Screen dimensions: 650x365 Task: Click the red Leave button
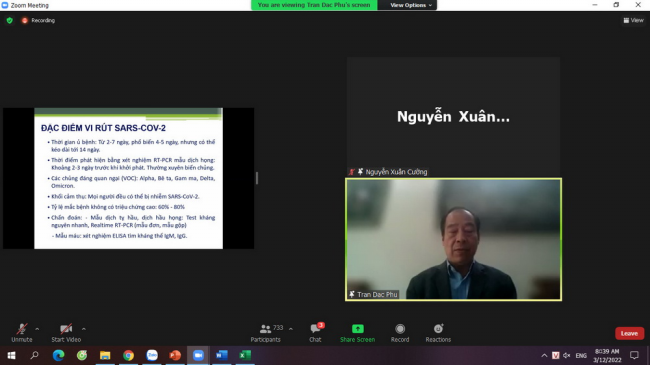click(629, 333)
